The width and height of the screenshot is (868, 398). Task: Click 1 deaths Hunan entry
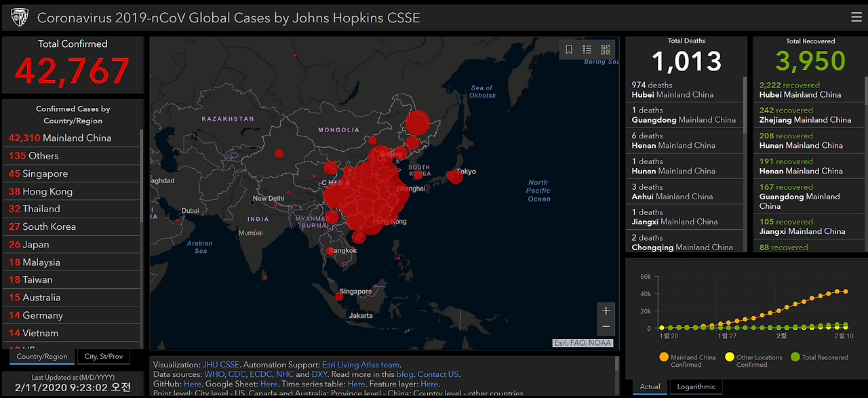tap(684, 166)
